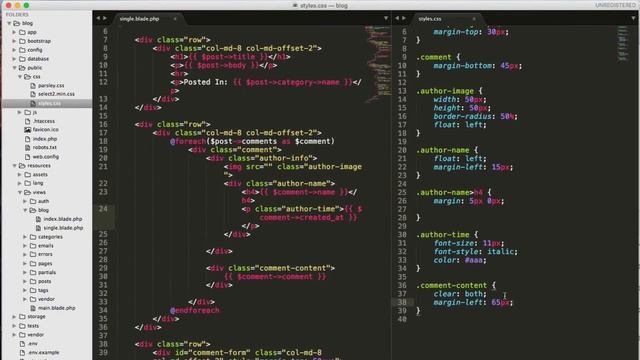
Task: Click '@endforeach' in single.blade.php code
Action: [x=195, y=310]
